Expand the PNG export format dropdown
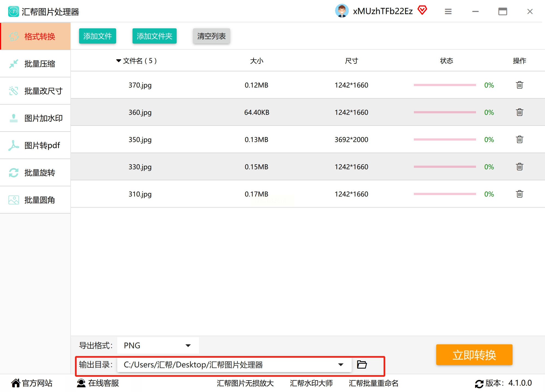545x392 pixels. 188,345
